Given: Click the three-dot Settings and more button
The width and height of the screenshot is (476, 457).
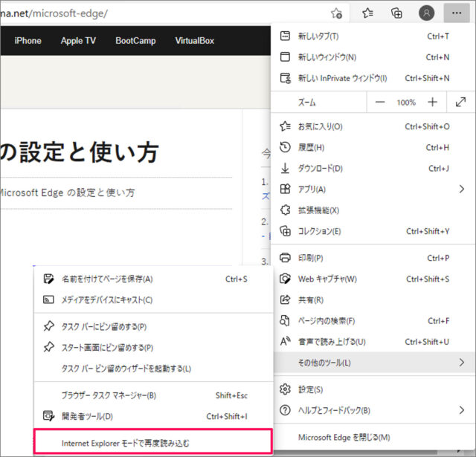Looking at the screenshot, I should tap(457, 13).
